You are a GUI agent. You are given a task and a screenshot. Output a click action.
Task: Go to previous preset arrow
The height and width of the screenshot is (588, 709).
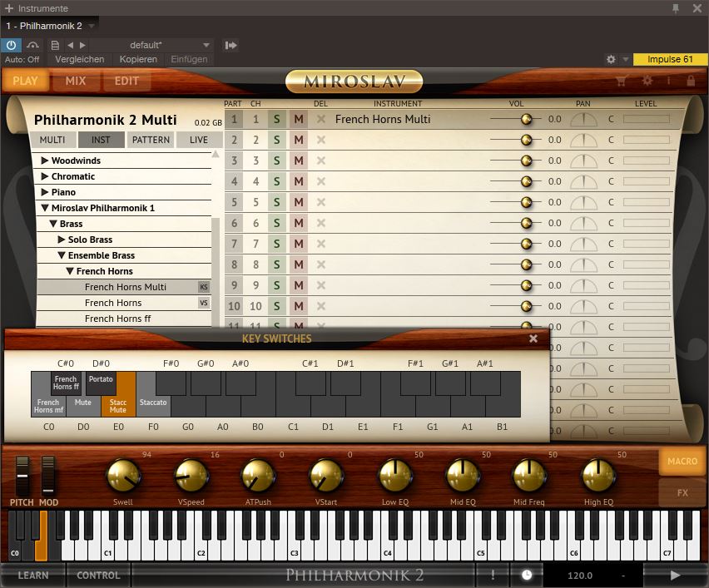(70, 45)
